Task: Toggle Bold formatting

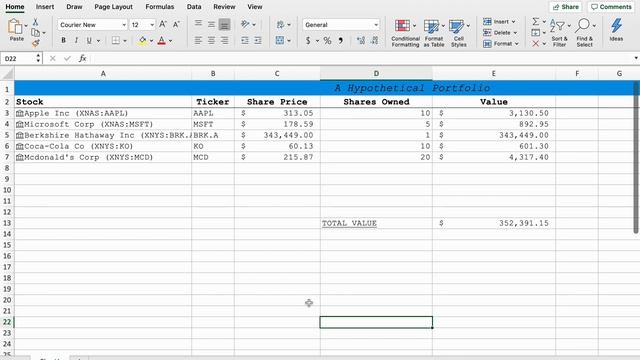Action: pos(63,40)
